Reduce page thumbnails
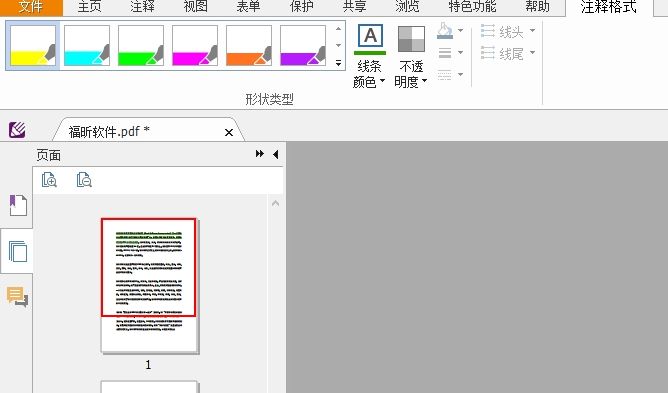Screen dimensions: 668x393 click(84, 180)
